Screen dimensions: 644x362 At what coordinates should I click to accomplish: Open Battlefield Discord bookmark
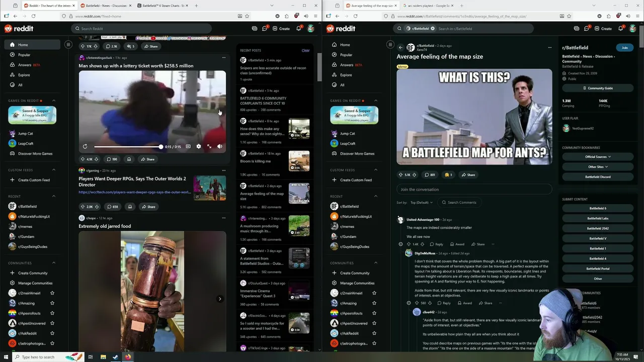coord(598,177)
